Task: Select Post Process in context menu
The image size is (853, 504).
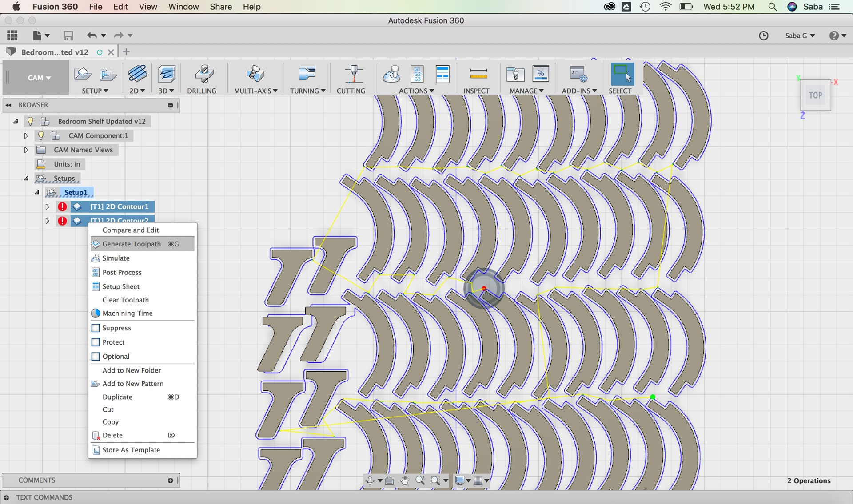Action: point(122,272)
